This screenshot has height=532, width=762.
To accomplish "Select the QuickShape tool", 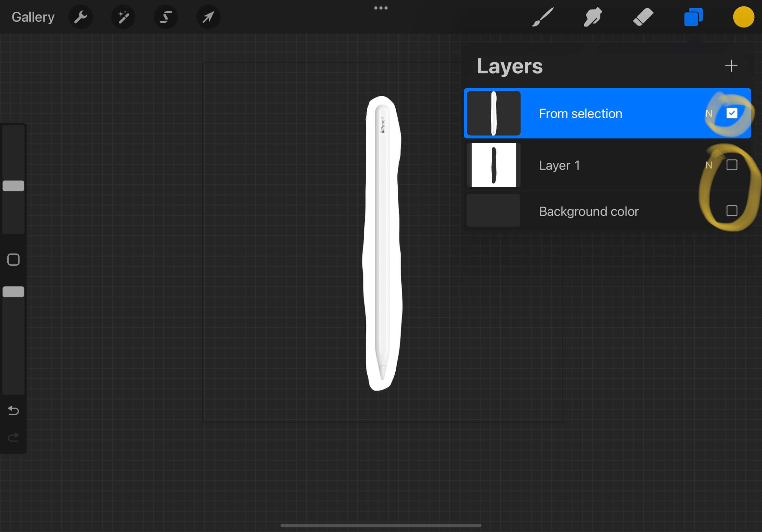I will pos(164,17).
